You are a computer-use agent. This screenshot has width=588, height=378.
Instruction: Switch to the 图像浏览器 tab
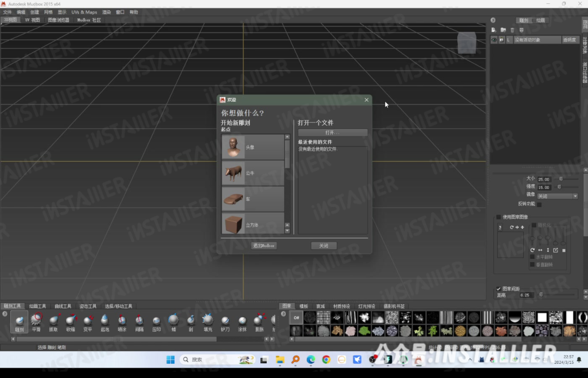pos(58,20)
